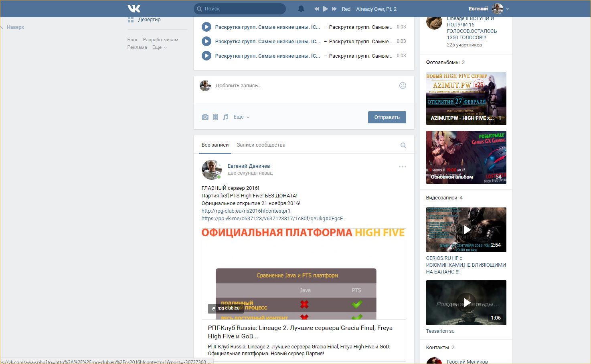
Task: Switch to Записи сообщества tab
Action: 261,145
